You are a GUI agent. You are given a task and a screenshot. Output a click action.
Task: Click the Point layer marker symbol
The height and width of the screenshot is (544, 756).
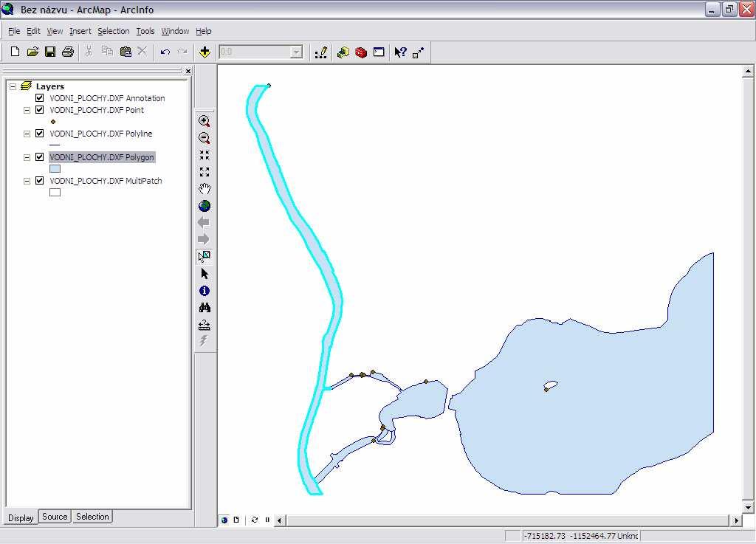53,122
